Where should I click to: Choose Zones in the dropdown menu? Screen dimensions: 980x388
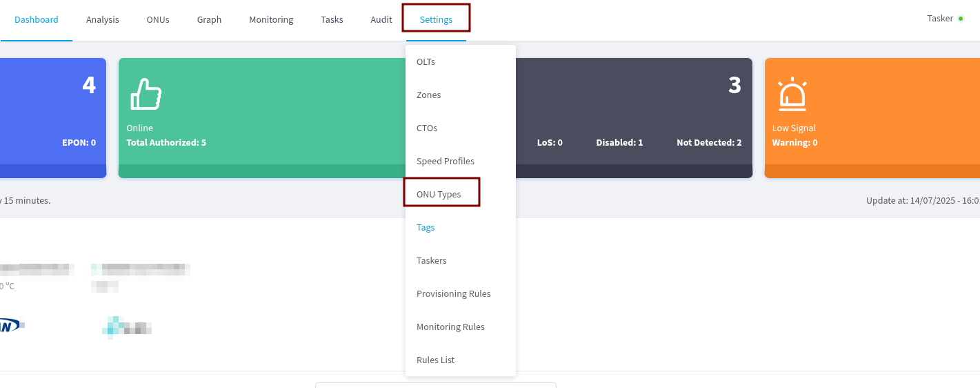[428, 95]
